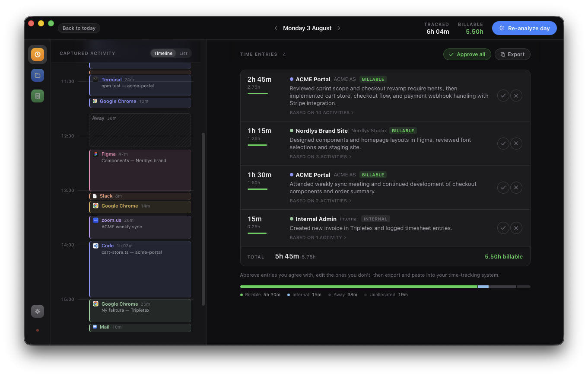Screen dimensions: 588x377
Task: Expand Based on 1 activity
Action: [x=318, y=237]
